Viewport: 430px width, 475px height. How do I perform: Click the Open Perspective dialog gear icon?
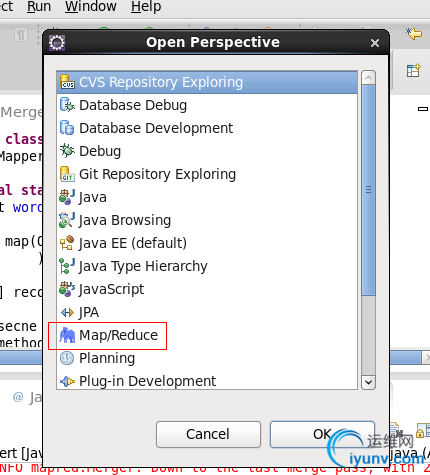pos(57,43)
